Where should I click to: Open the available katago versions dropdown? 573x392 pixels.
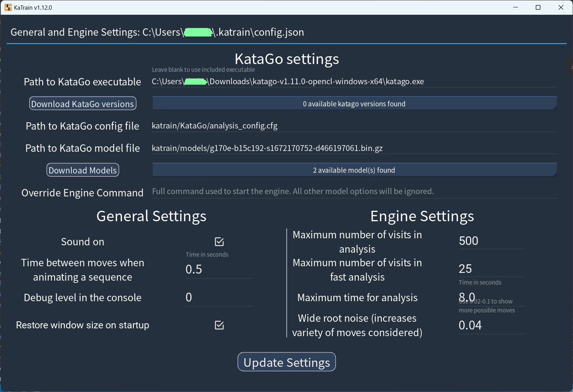coord(354,104)
